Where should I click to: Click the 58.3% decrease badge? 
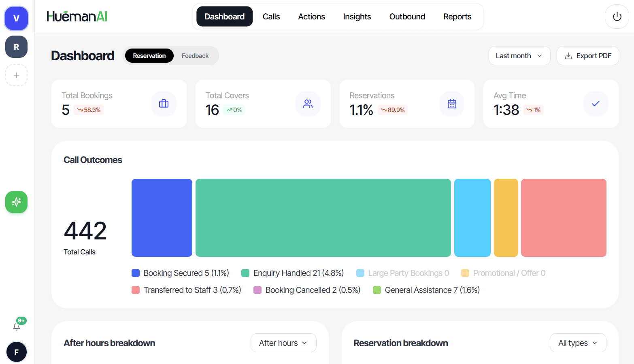[x=89, y=110]
